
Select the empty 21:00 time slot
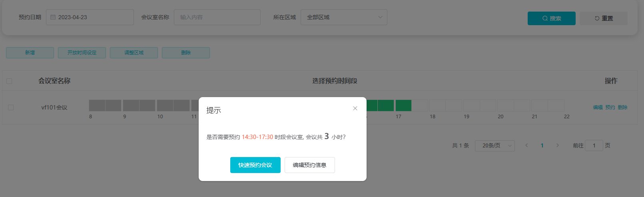[539, 105]
